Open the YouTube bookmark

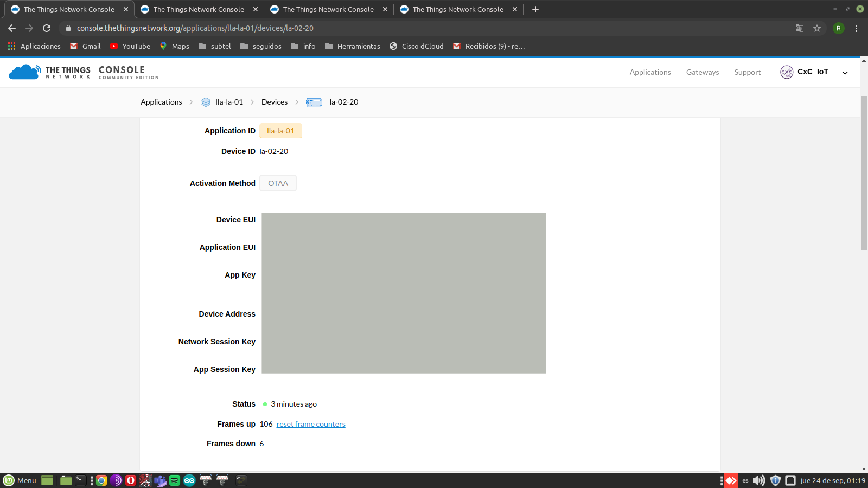click(130, 46)
